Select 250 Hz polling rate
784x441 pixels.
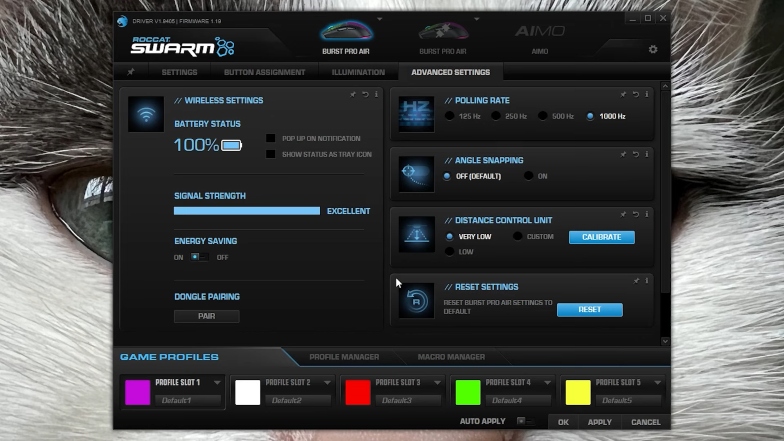pos(496,116)
